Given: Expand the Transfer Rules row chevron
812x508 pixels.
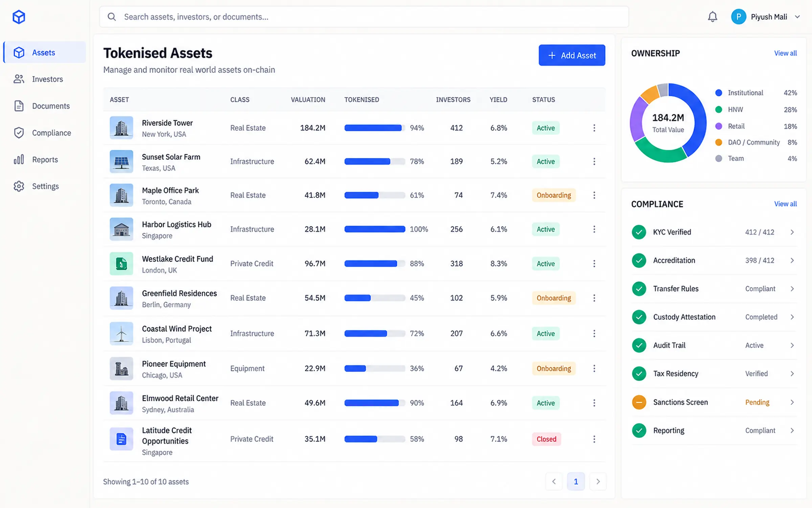Looking at the screenshot, I should (792, 289).
